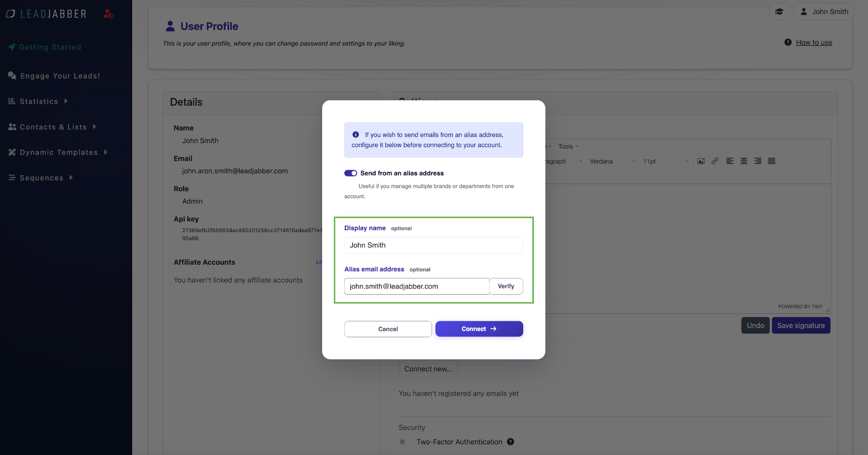The height and width of the screenshot is (455, 868).
Task: Click the Verify button for the alias email
Action: (x=506, y=286)
